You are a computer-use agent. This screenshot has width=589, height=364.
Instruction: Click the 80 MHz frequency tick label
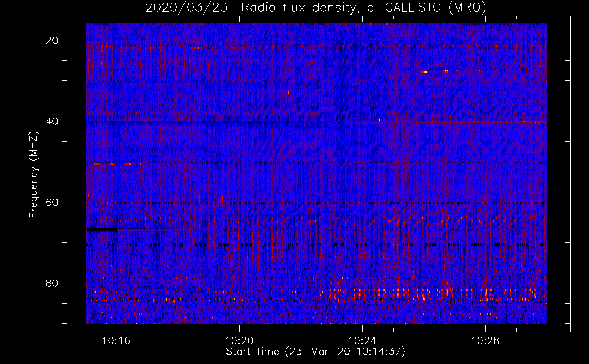click(52, 283)
